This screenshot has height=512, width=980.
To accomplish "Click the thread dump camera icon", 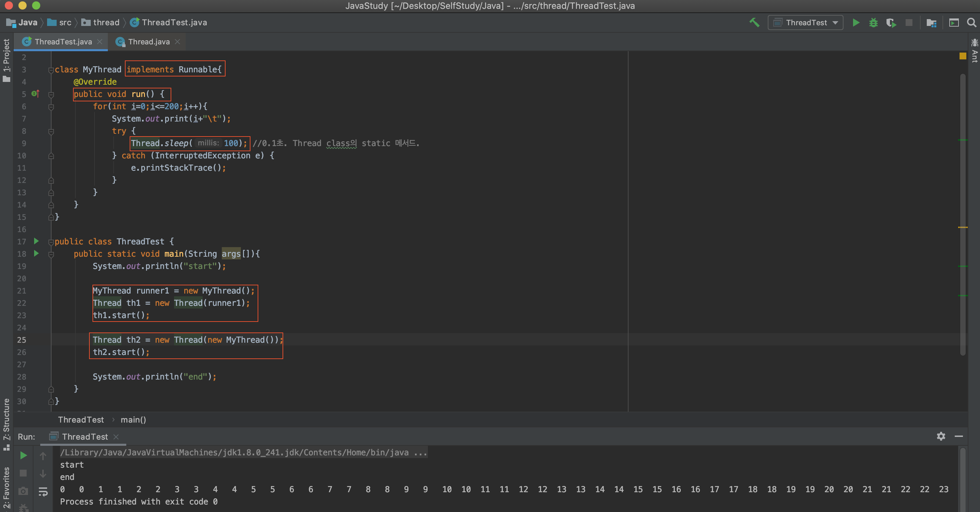I will [x=23, y=491].
